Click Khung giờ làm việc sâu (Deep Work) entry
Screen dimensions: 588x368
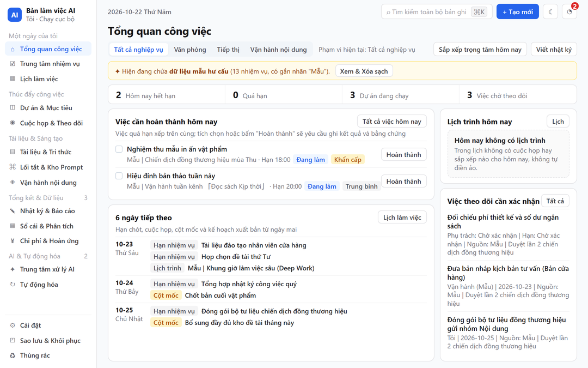(251, 268)
